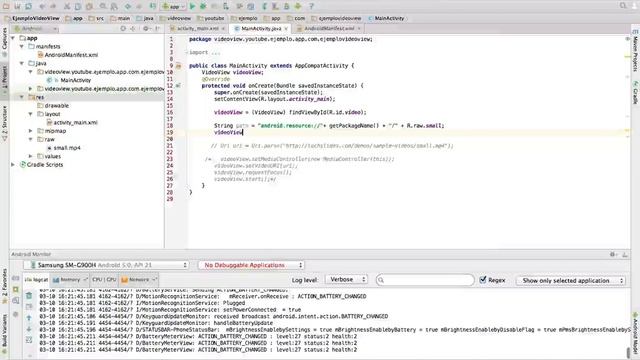Collapse the app root tree node
The image size is (640, 360).
[x=13, y=38]
